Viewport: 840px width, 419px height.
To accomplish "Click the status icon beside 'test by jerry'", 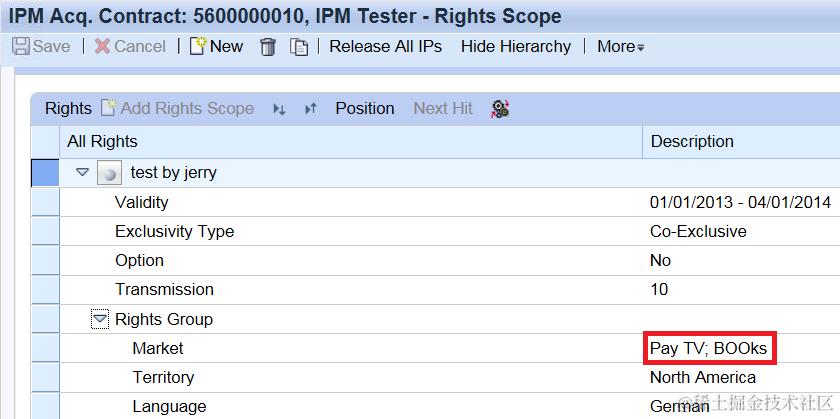I will 109,174.
